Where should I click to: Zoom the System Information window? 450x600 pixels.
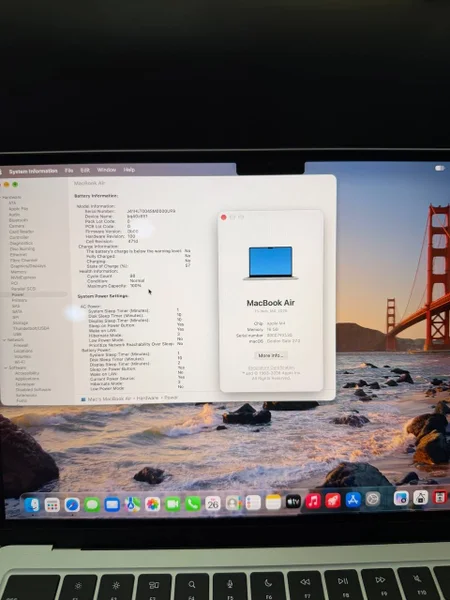15,184
